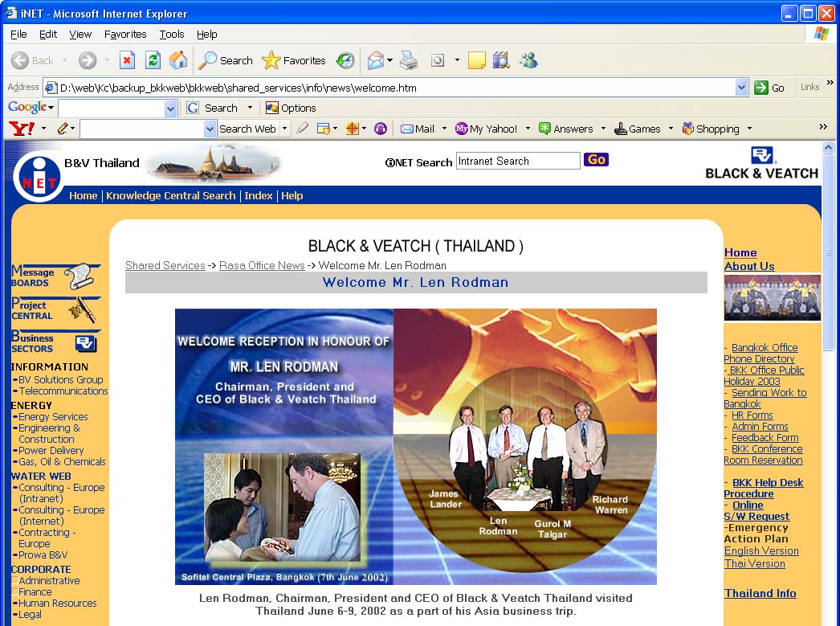
Task: Click the iNET Search Go button
Action: pos(596,160)
